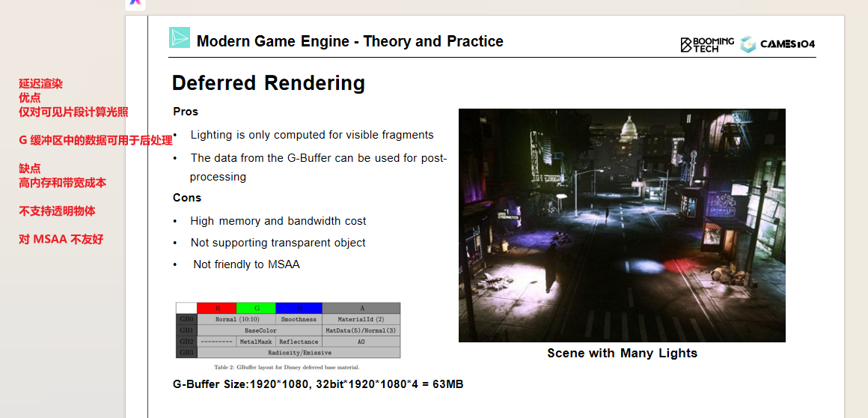The width and height of the screenshot is (868, 418).
Task: Click the 'Modern Game Engine - Theory and Practice' title
Action: click(349, 41)
